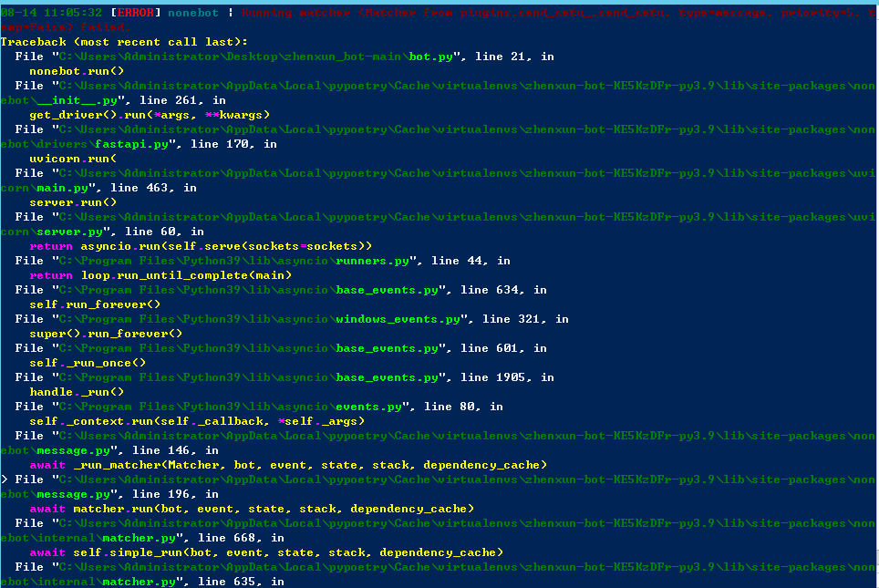
Task: Click the cyan nonebot logger name
Action: click(x=193, y=13)
